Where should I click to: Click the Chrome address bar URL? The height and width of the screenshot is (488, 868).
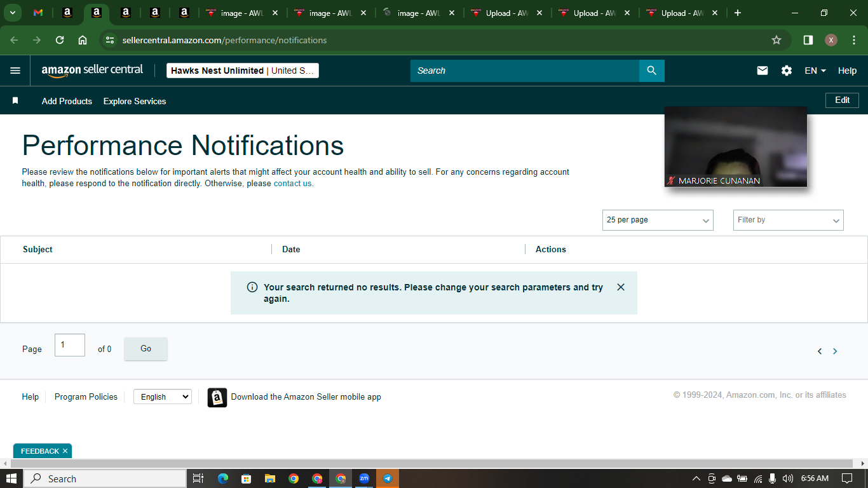click(224, 40)
